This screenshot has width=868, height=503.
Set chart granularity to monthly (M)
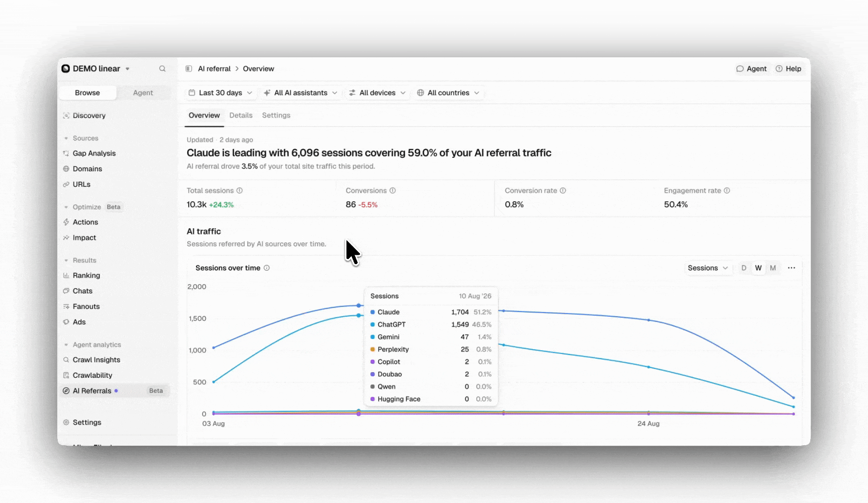point(773,268)
